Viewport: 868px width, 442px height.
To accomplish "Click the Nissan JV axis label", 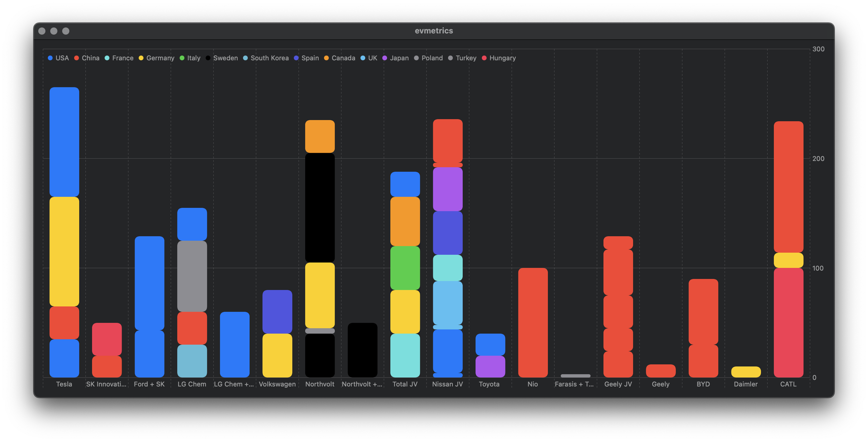I will 447,384.
